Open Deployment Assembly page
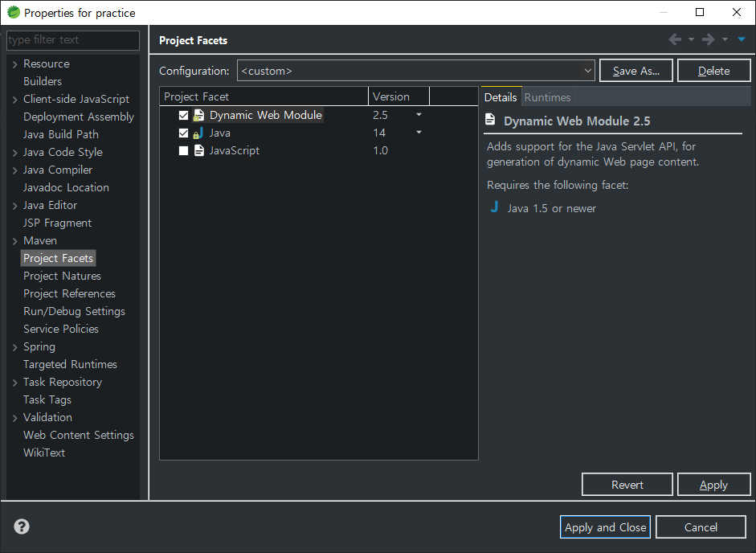The image size is (756, 553). [79, 117]
